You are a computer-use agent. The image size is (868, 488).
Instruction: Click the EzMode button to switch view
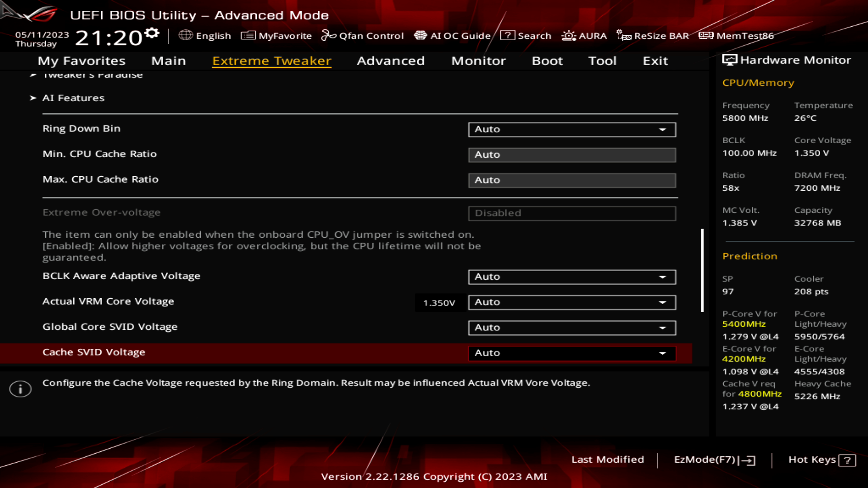point(714,459)
